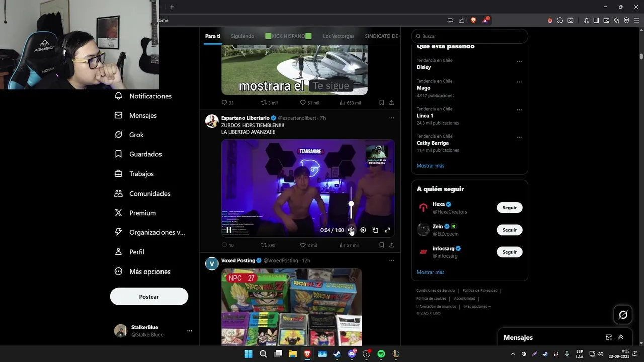Image resolution: width=644 pixels, height=362 pixels.
Task: Open more options for Mago trend
Action: point(519,82)
